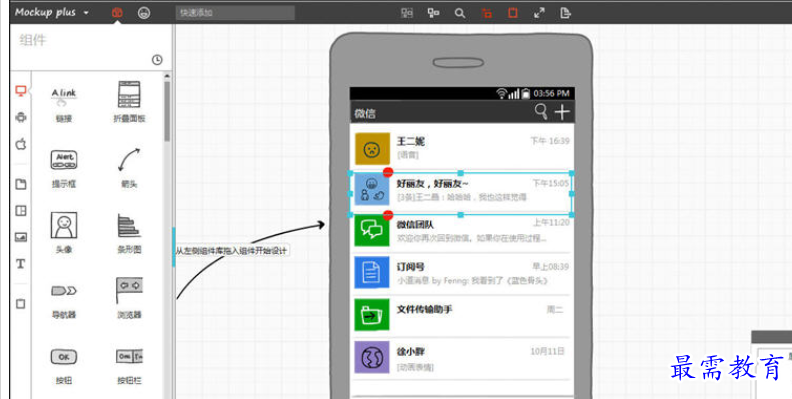Select the text T sidebar icon
Screen dimensions: 792x399
tap(21, 264)
